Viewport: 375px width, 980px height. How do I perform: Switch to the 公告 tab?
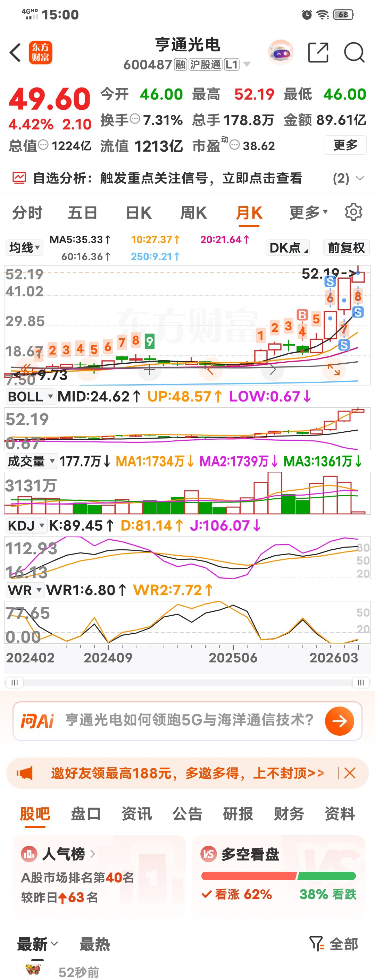[187, 814]
